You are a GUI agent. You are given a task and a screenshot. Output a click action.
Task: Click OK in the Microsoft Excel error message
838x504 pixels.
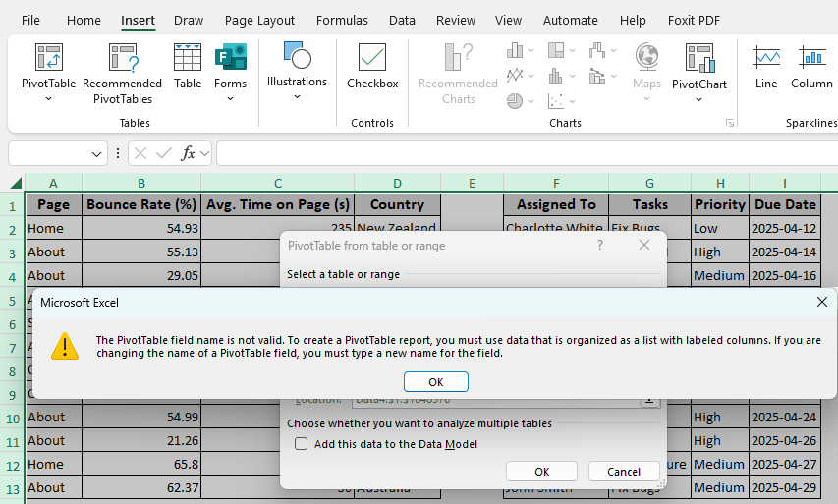point(435,381)
